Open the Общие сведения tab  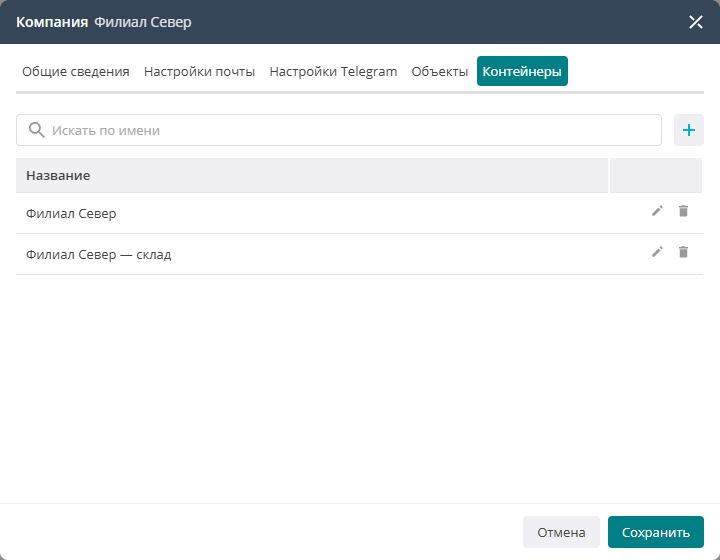[x=76, y=72]
